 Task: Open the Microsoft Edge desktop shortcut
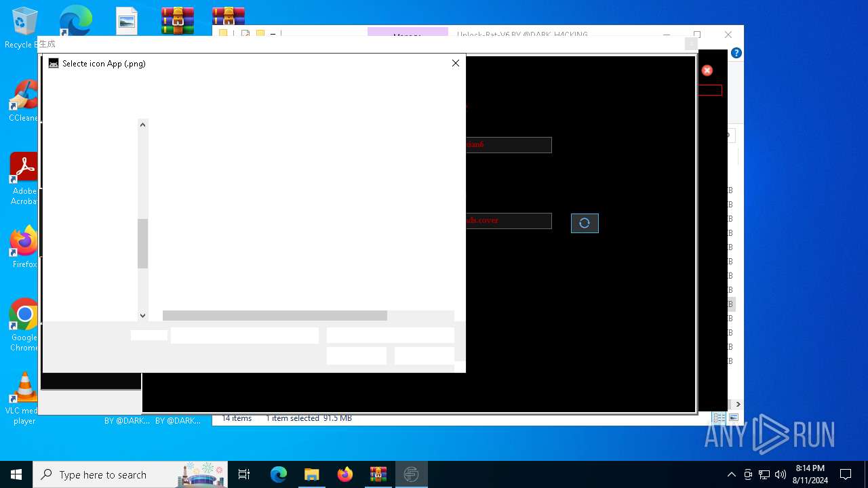coord(75,22)
